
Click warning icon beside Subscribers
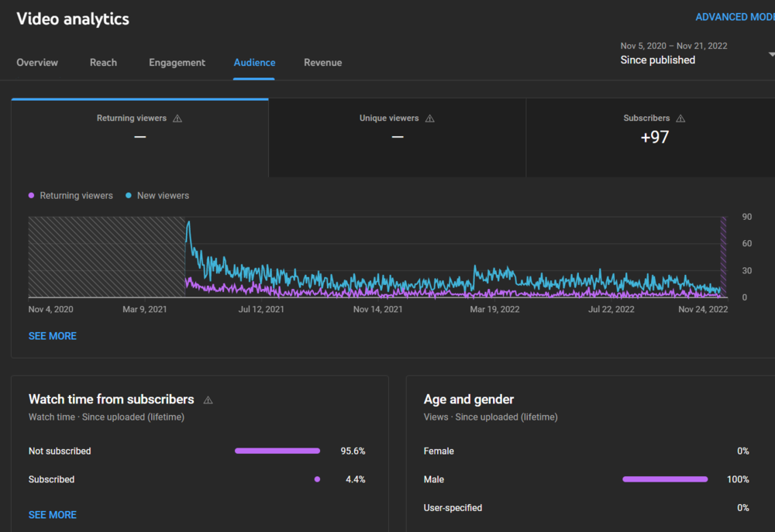[680, 118]
